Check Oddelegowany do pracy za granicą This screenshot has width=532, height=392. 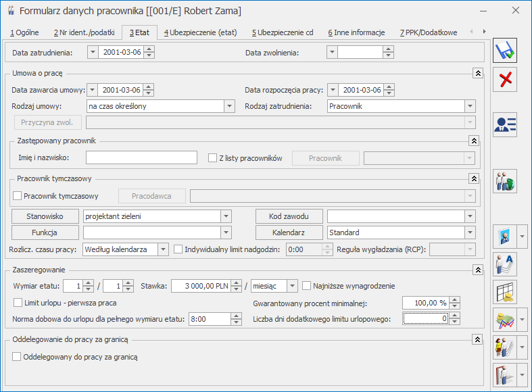pyautogui.click(x=18, y=356)
